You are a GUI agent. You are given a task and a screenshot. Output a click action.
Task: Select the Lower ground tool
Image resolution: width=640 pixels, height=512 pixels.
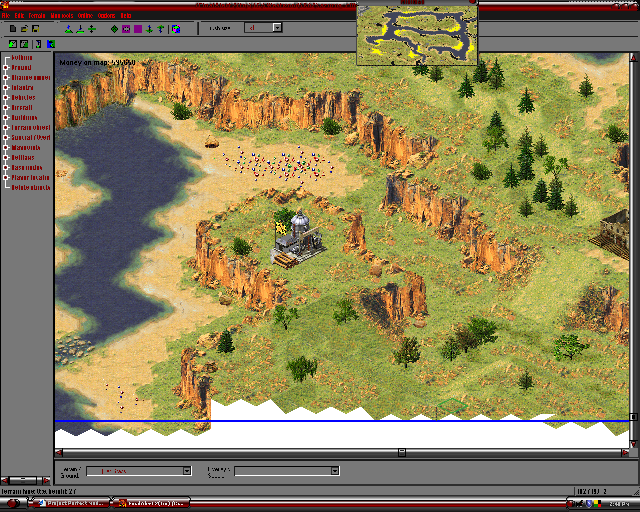(x=80, y=29)
